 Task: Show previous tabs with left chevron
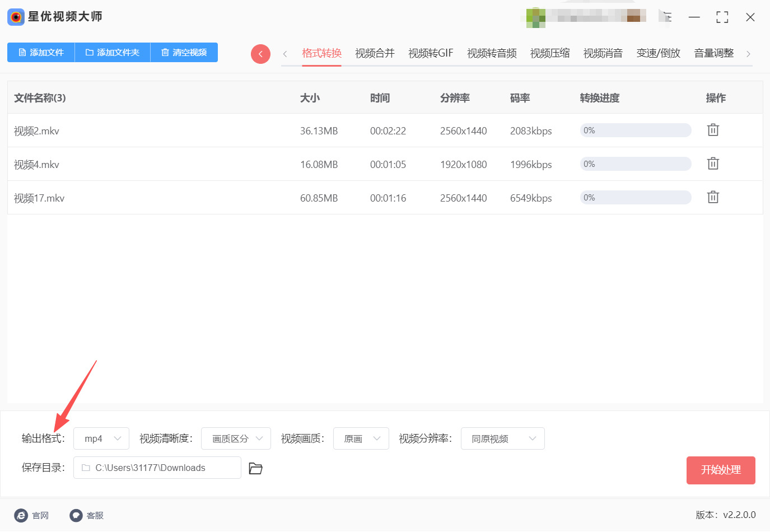[x=285, y=54]
